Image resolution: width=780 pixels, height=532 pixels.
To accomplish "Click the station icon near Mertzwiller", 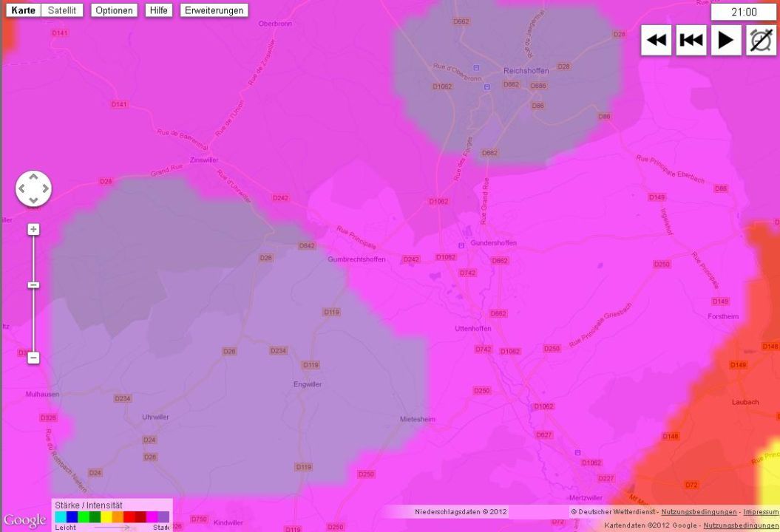I will pyautogui.click(x=577, y=452).
